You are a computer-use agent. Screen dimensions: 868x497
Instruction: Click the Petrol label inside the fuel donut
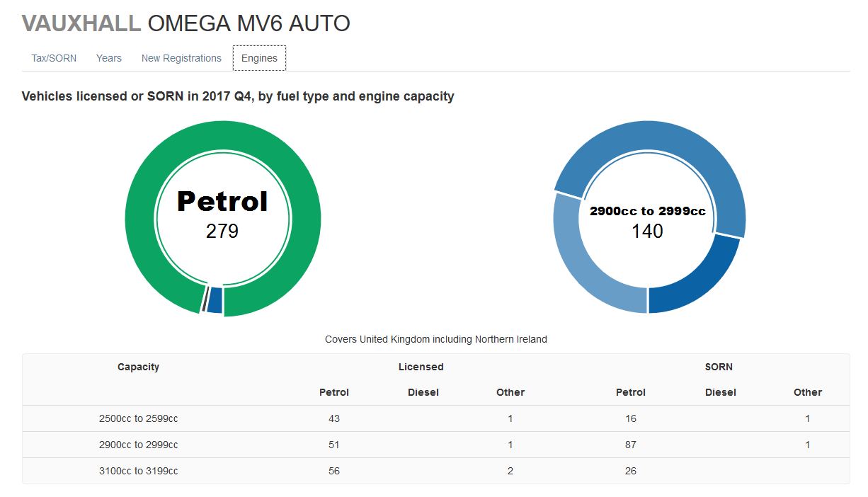(x=222, y=201)
